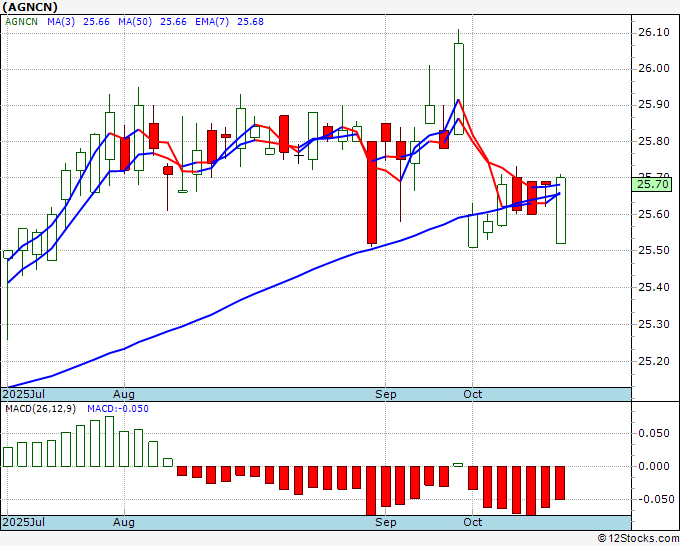Select the MA(50) legend label
The height and width of the screenshot is (546, 680).
pos(135,22)
